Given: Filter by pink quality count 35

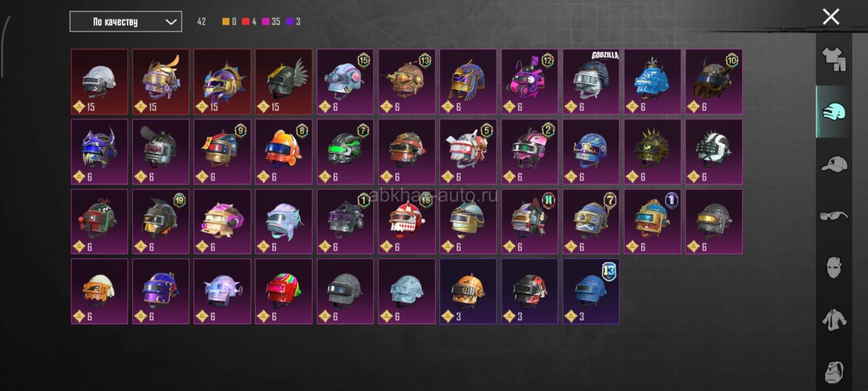Looking at the screenshot, I should [x=271, y=22].
